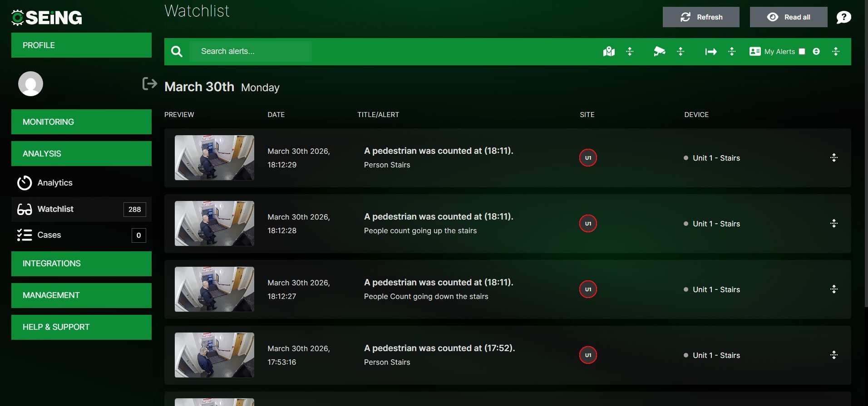Focus the Search alerts field

(x=251, y=52)
